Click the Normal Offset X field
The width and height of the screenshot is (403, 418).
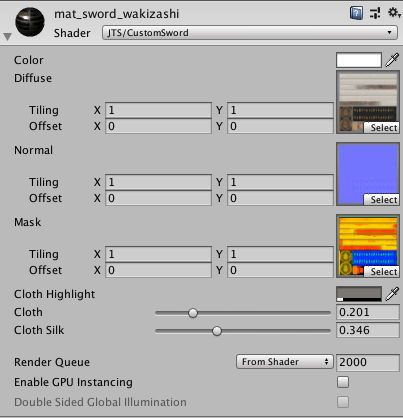pos(158,198)
